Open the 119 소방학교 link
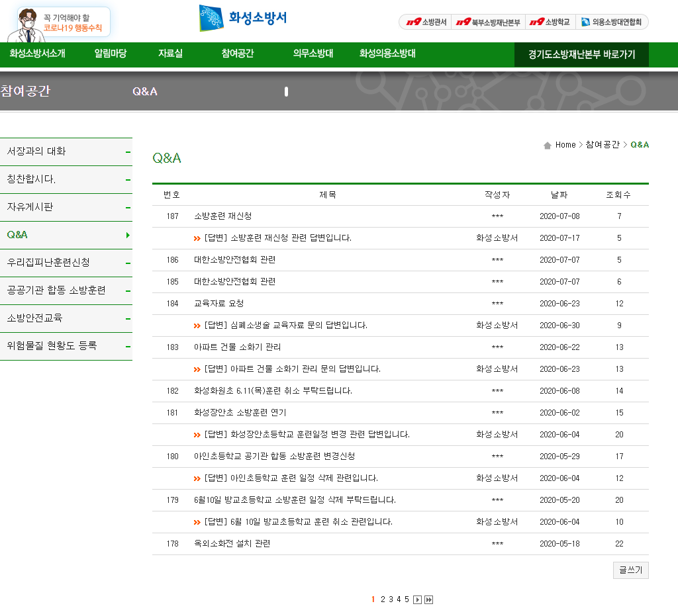The height and width of the screenshot is (616, 678). [550, 22]
